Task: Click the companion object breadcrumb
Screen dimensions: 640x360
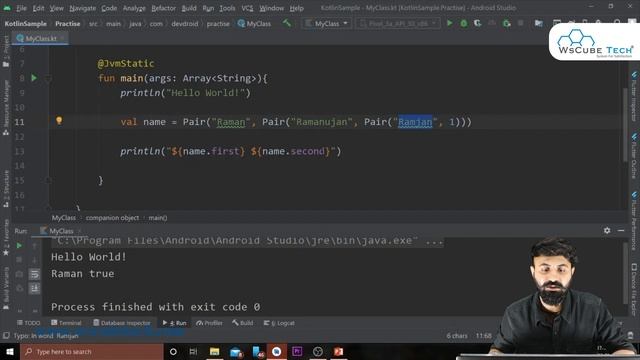Action: click(112, 218)
